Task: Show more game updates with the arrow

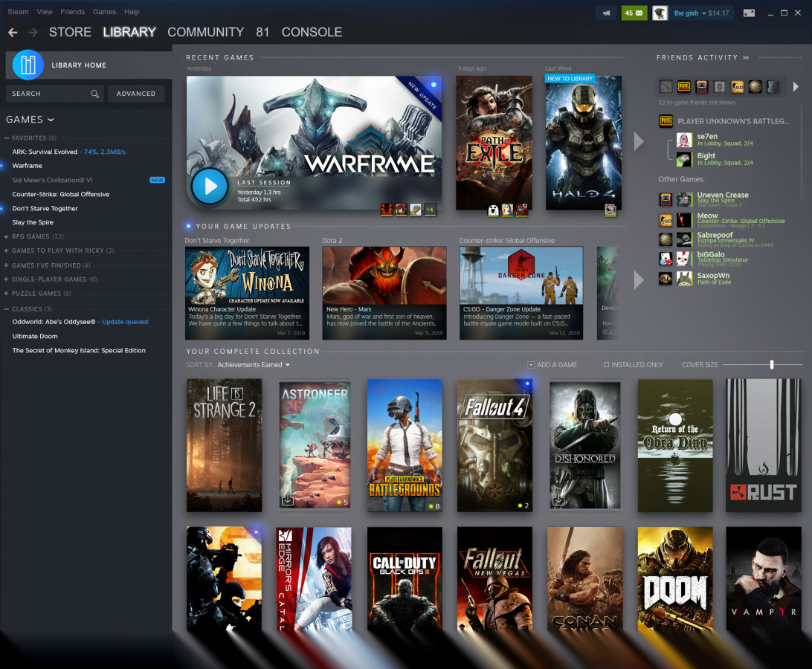Action: [x=639, y=280]
